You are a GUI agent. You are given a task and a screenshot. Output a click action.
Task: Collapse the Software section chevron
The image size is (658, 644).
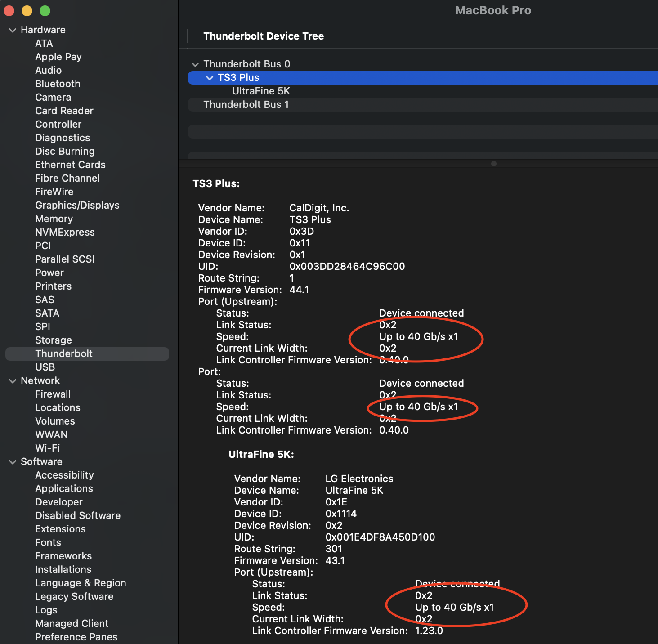coord(13,462)
